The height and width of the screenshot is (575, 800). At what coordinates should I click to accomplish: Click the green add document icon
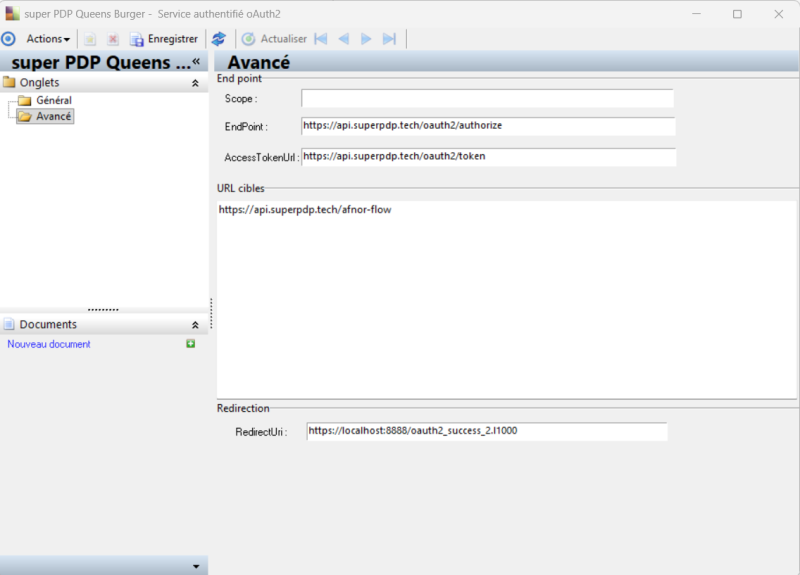(x=190, y=344)
